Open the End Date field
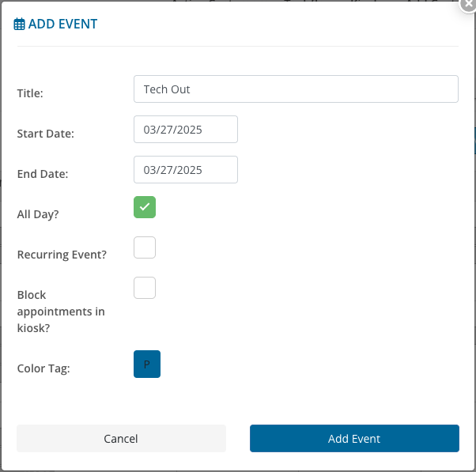The height and width of the screenshot is (472, 476). (186, 170)
